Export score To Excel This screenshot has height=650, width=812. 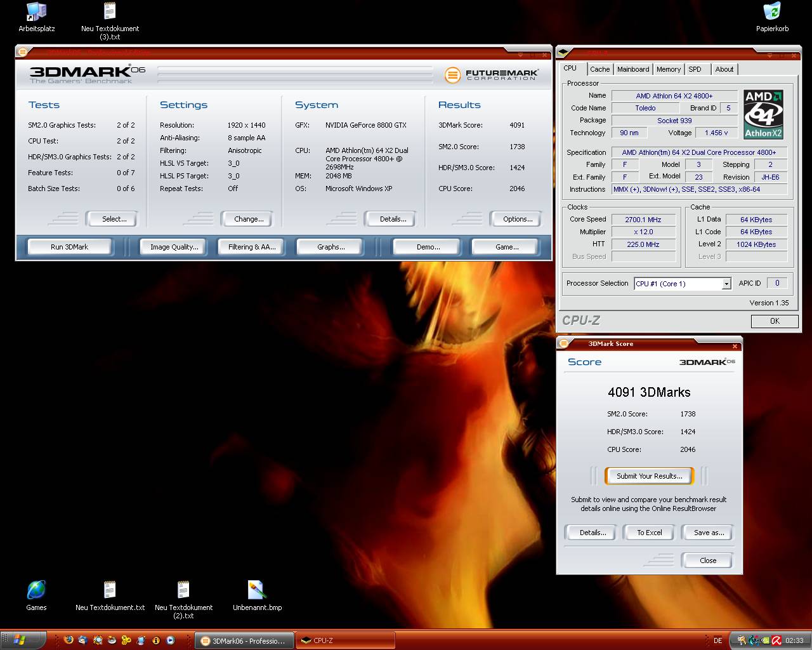(649, 533)
